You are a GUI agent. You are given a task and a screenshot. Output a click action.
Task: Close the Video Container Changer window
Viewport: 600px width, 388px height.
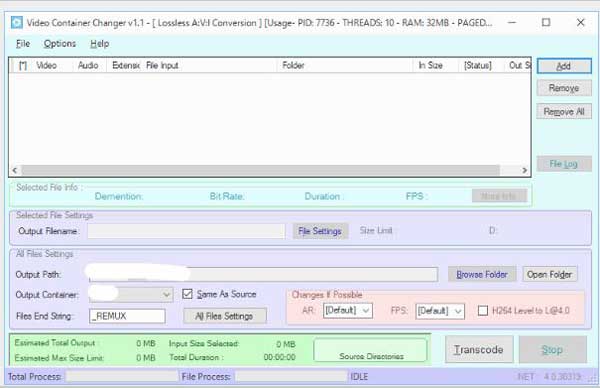pyautogui.click(x=580, y=23)
